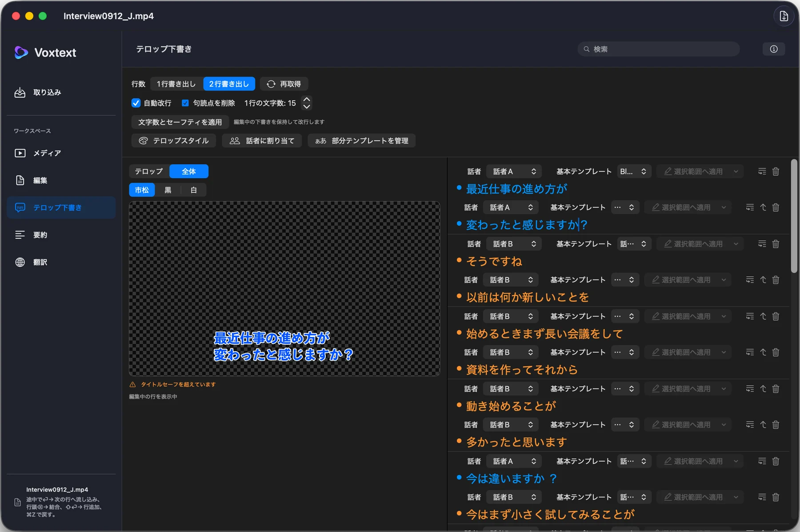
Task: Click wrap-lines icon on 動き始めることが row
Action: pyautogui.click(x=750, y=389)
